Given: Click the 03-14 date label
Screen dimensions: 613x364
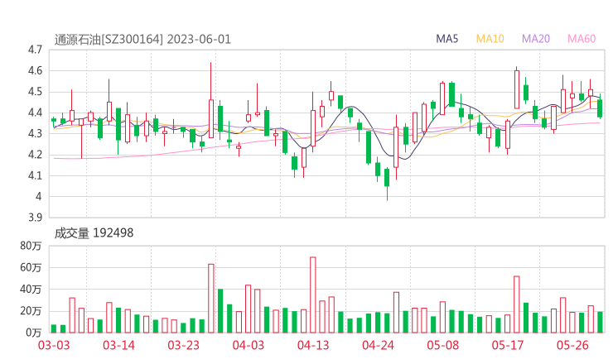Looking at the screenshot, I should (118, 345).
